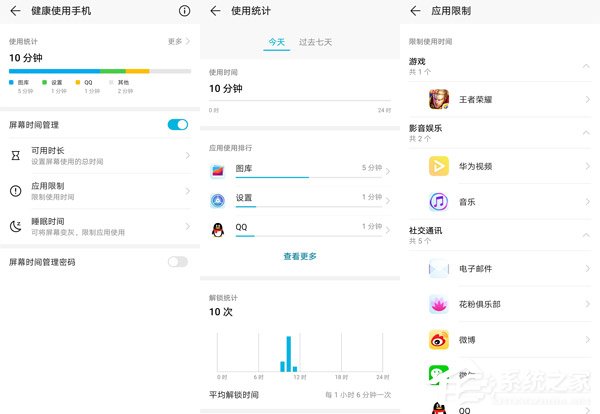Open the 睡眠时间 setting

pyautogui.click(x=100, y=226)
